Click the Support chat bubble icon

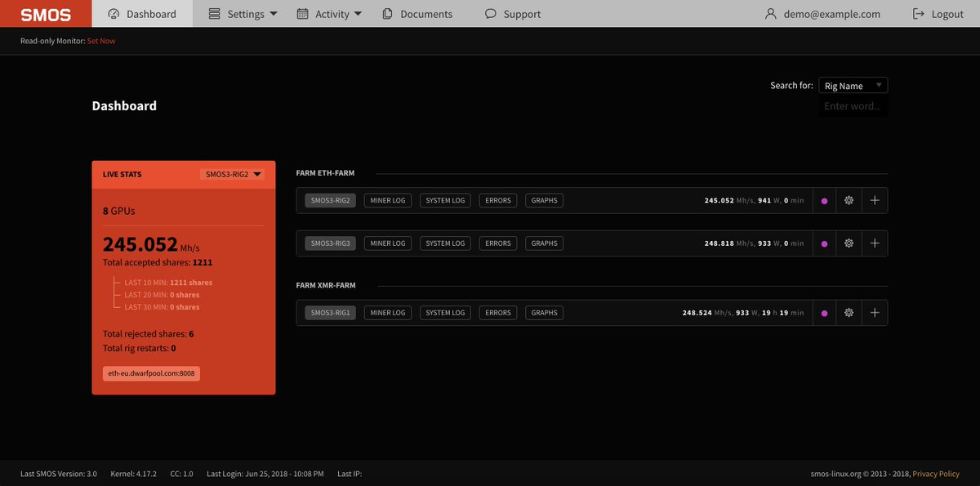[490, 14]
